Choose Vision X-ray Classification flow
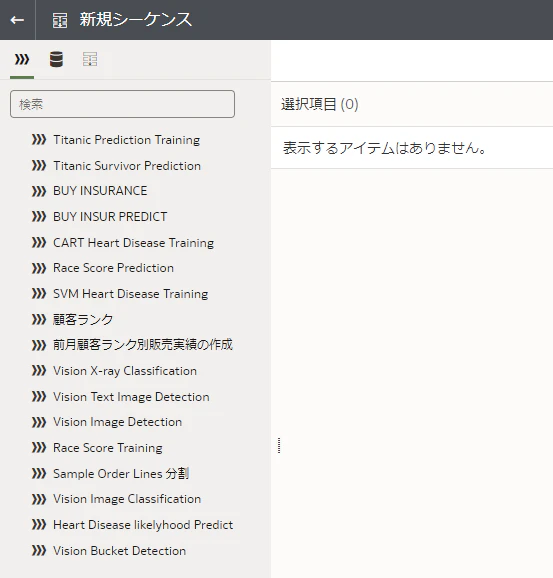This screenshot has height=578, width=553. coord(125,371)
